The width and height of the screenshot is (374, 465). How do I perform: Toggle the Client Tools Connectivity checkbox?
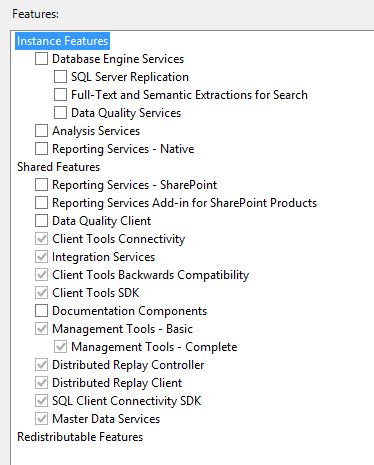41,239
